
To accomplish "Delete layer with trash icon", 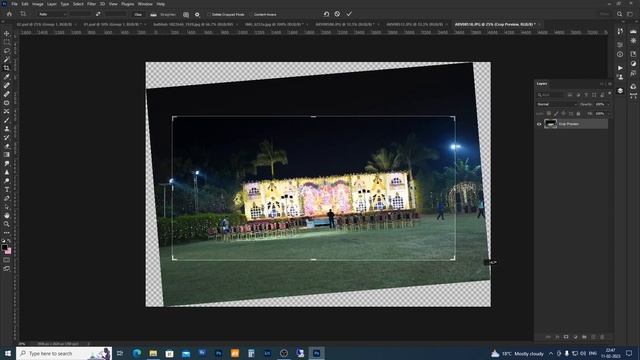I will [x=602, y=337].
